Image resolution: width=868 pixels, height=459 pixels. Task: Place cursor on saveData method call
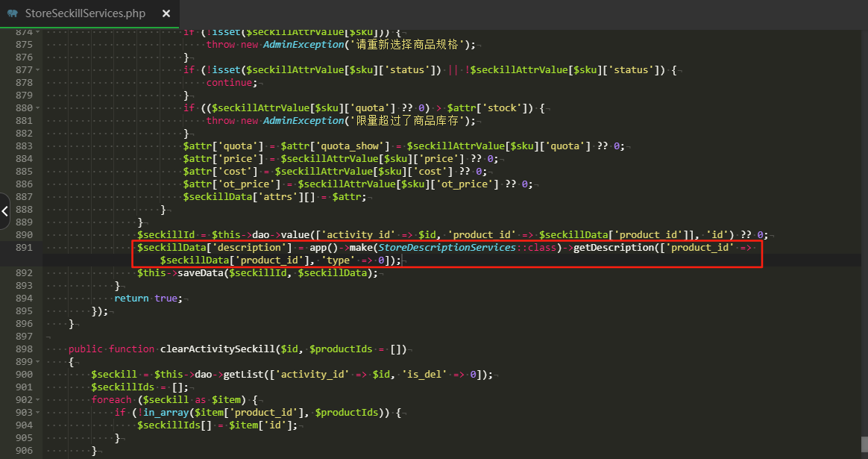click(201, 273)
